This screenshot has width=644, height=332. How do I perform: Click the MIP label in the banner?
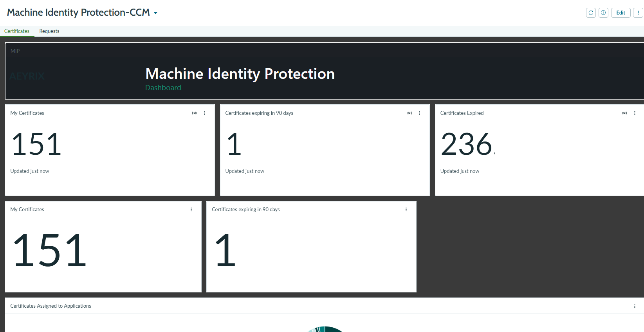tap(15, 51)
